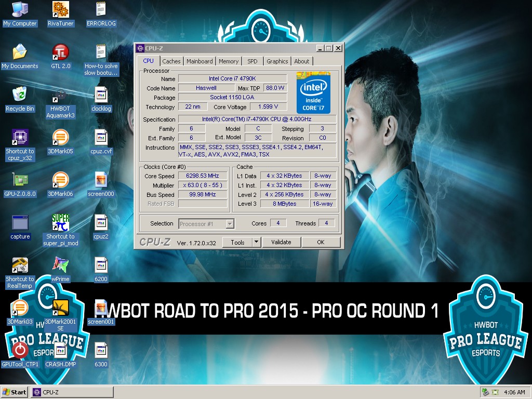Screen dimensions: 532x399
Task: Open cpuz2 file icon
Action: pos(101,228)
